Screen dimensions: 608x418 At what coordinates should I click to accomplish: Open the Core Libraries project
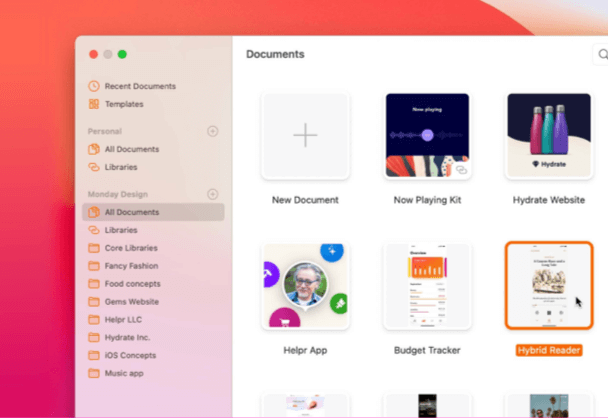click(x=130, y=248)
